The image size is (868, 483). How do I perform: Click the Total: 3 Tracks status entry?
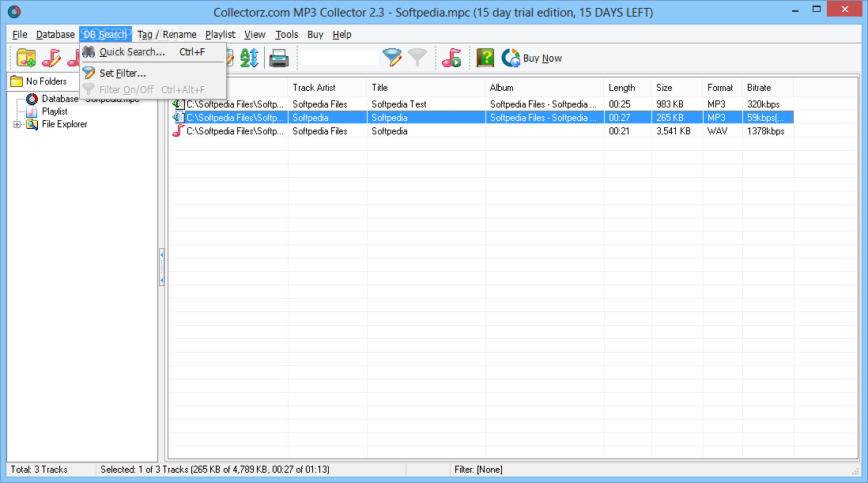coord(40,470)
